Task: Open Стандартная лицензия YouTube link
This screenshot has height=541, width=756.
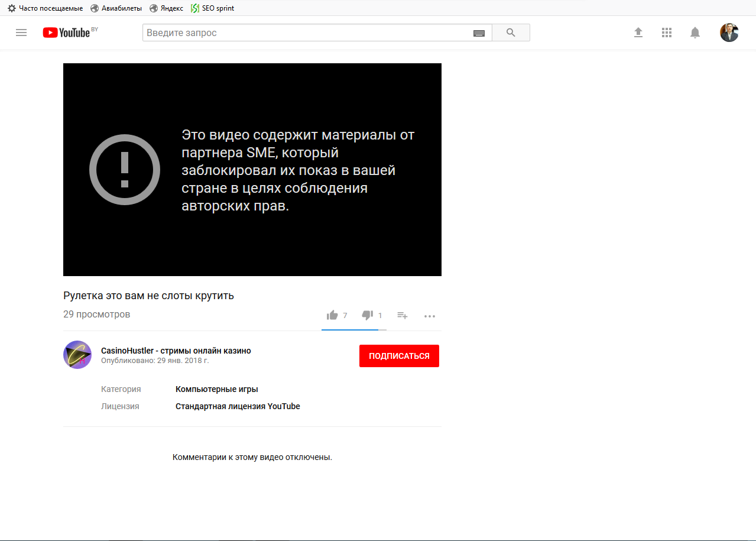Action: (x=238, y=406)
